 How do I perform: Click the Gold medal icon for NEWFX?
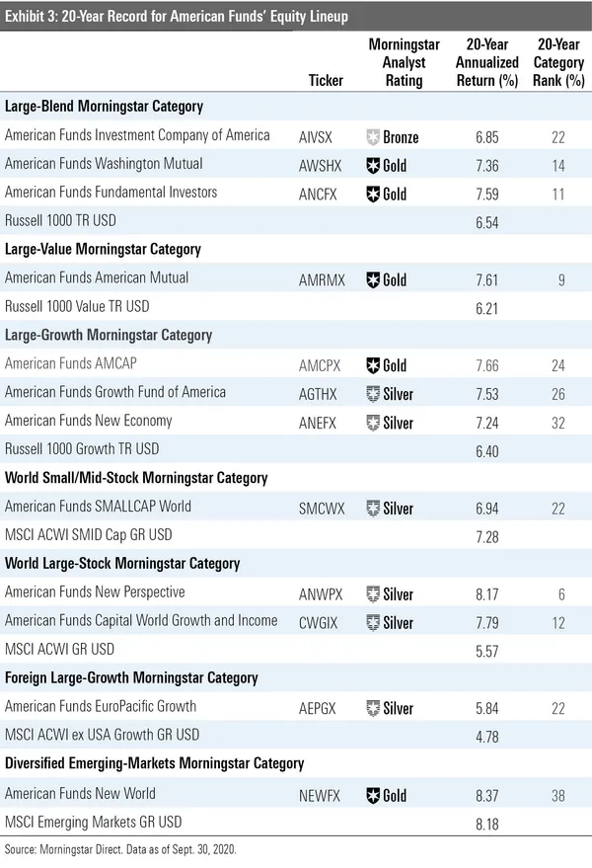coord(373,794)
